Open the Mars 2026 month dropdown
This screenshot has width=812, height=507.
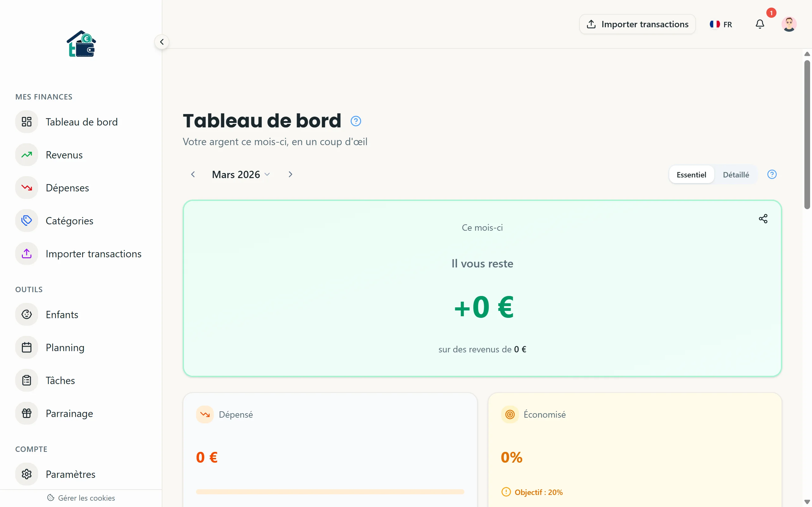coord(240,175)
